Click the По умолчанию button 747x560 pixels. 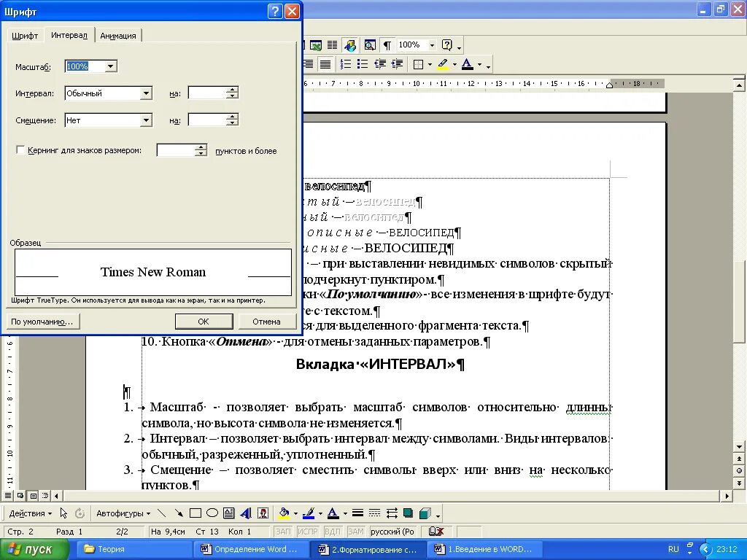click(x=42, y=322)
